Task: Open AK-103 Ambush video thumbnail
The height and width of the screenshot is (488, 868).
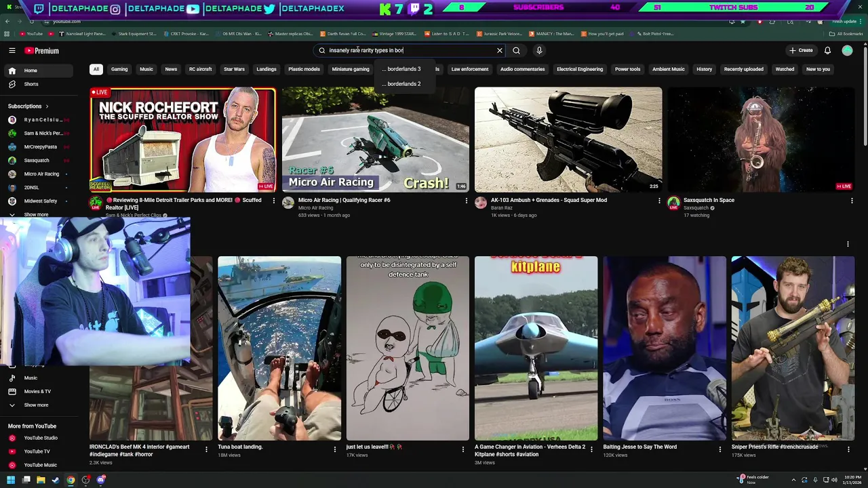Action: tap(568, 140)
